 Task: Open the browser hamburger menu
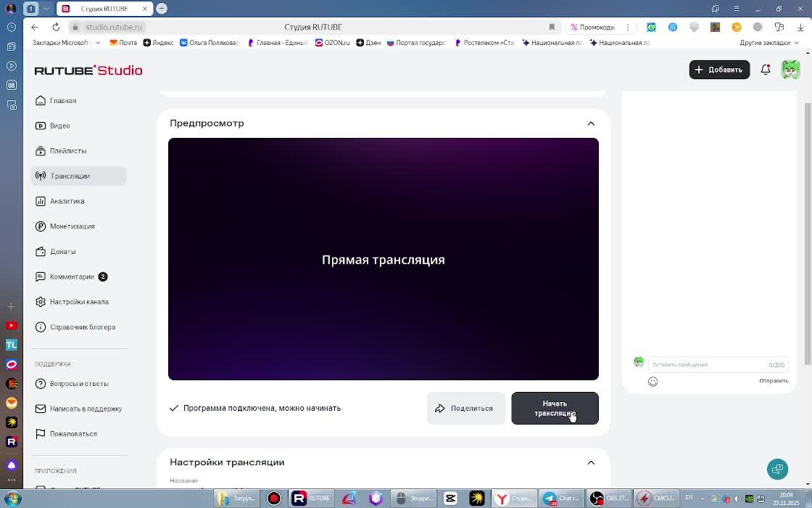[736, 8]
